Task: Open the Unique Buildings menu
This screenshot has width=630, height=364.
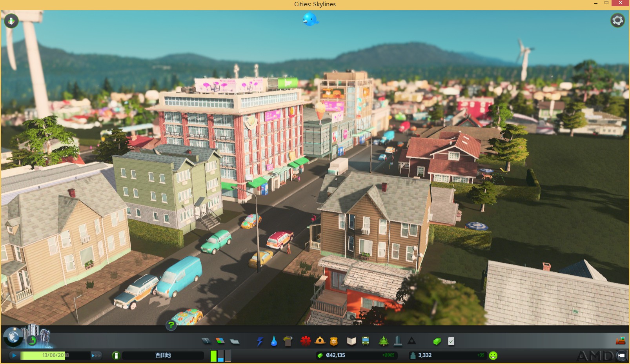Action: pyautogui.click(x=397, y=341)
